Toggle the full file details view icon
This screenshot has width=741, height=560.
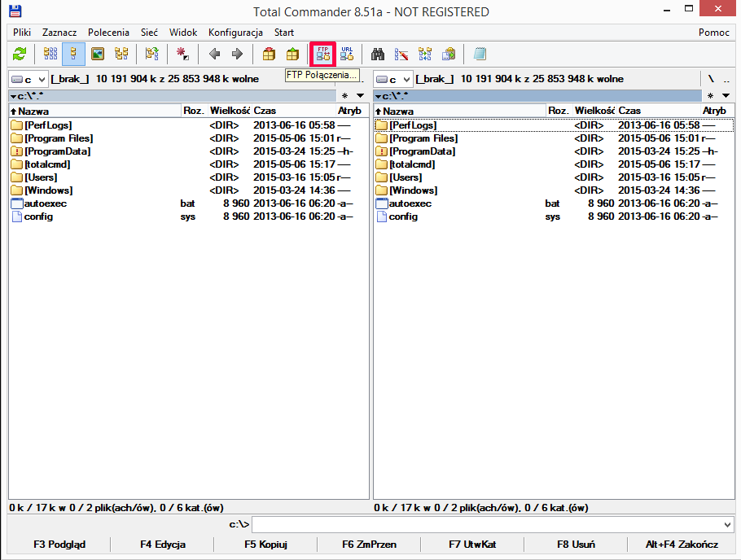coord(73,54)
